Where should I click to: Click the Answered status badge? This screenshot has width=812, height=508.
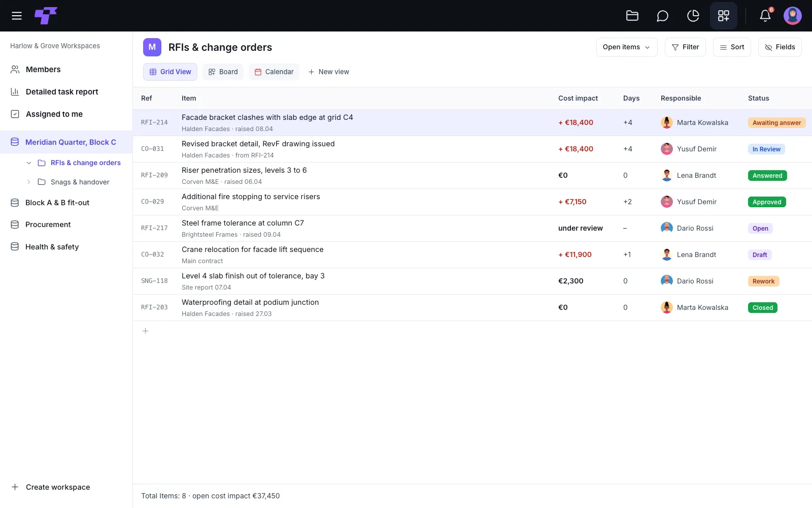767,176
